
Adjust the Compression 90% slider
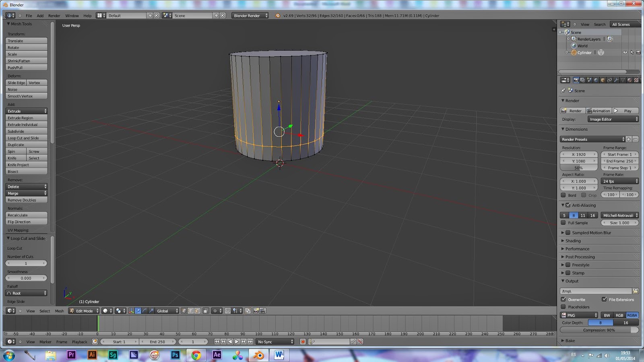(599, 330)
